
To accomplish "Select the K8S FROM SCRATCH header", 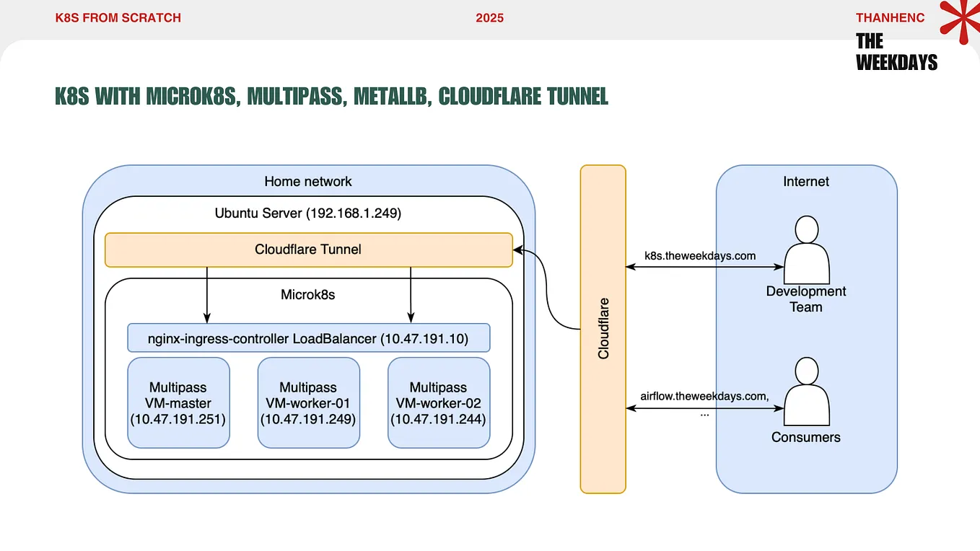I will point(118,17).
